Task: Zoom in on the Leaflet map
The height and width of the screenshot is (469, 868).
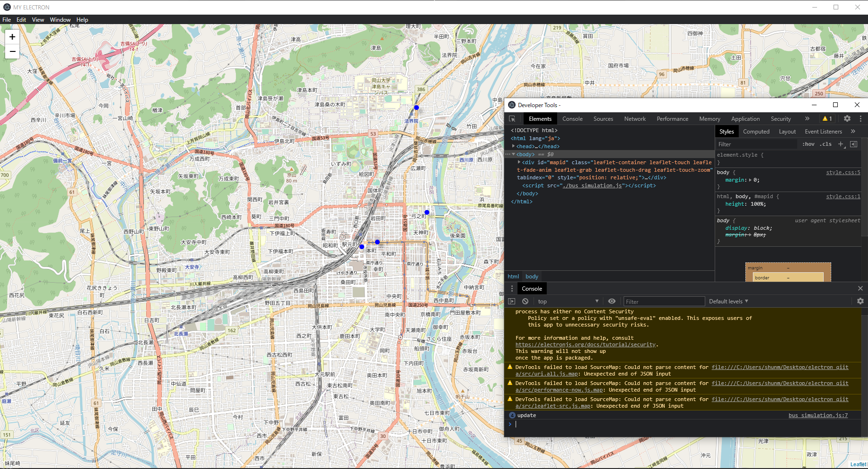Action: 12,37
